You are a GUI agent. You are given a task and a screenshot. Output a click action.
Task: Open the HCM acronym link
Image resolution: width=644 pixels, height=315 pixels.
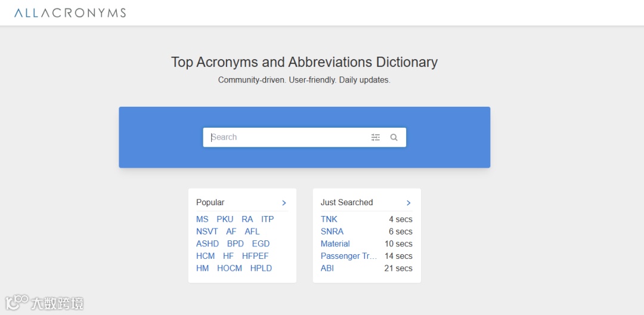point(205,257)
